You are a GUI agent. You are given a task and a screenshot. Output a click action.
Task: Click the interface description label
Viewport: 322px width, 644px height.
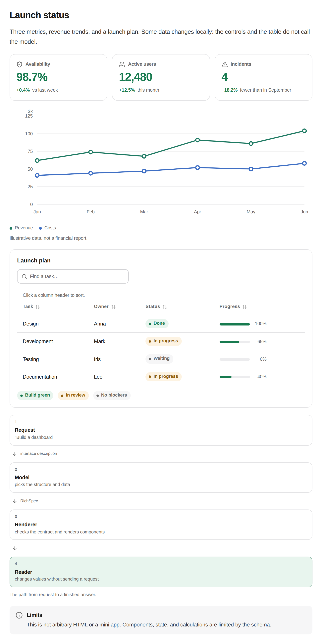pos(39,453)
